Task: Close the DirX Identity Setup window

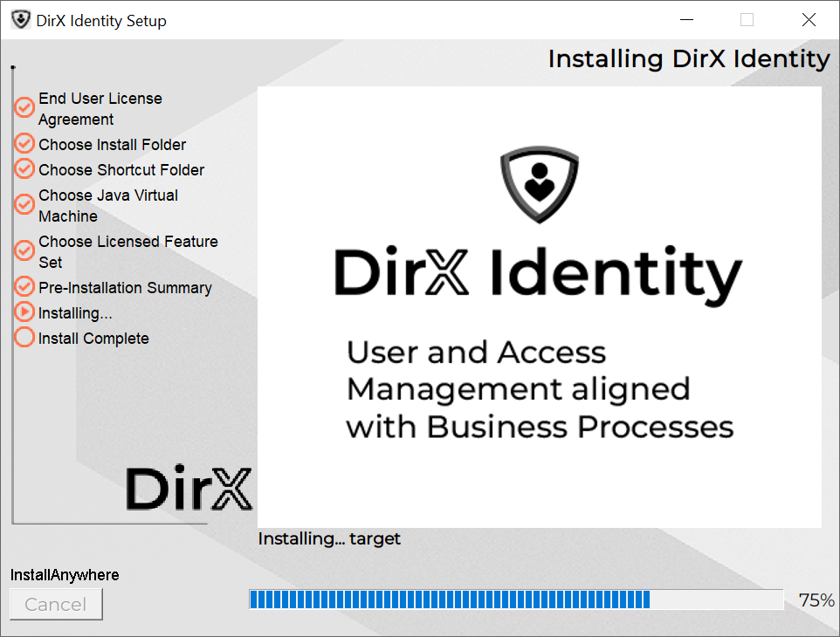Action: point(809,20)
